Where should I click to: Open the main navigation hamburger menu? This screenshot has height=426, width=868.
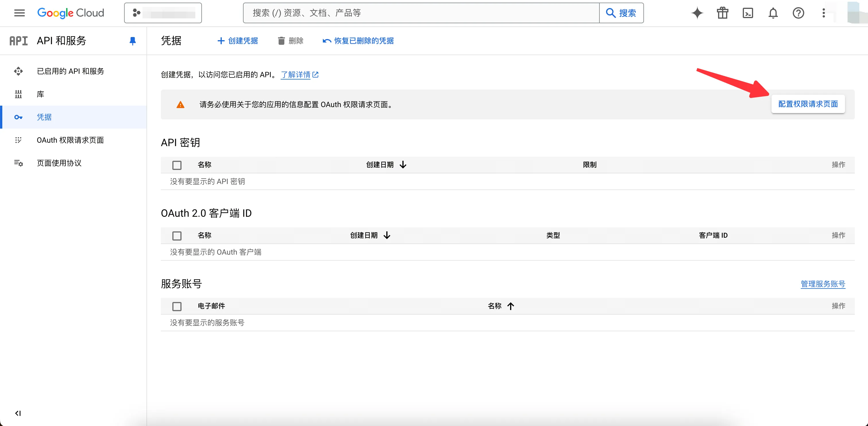coord(19,13)
